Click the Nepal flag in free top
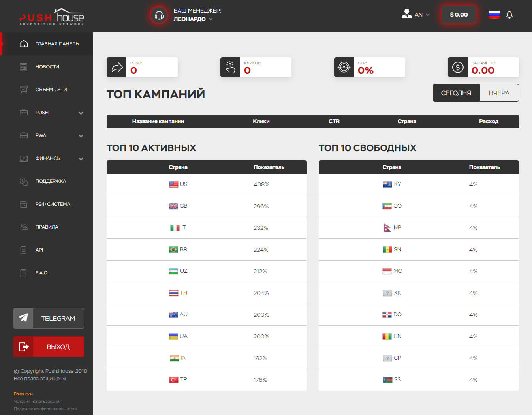The height and width of the screenshot is (415, 532). pyautogui.click(x=387, y=228)
